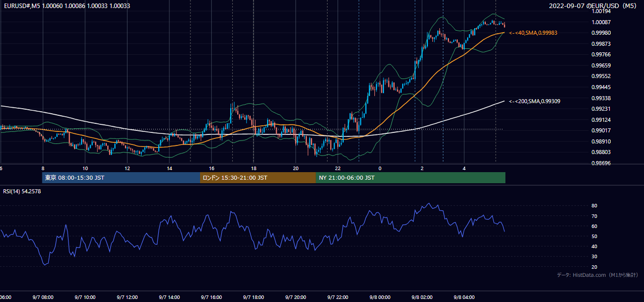This screenshot has width=644, height=302.
Task: Click the RSI(14) 54.2578 indicator label
Action: [x=22, y=191]
